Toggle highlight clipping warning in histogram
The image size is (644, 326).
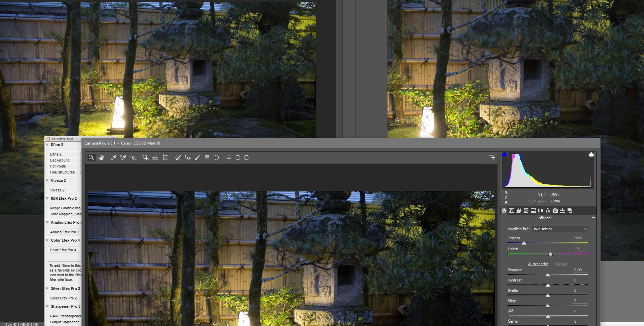pyautogui.click(x=591, y=155)
